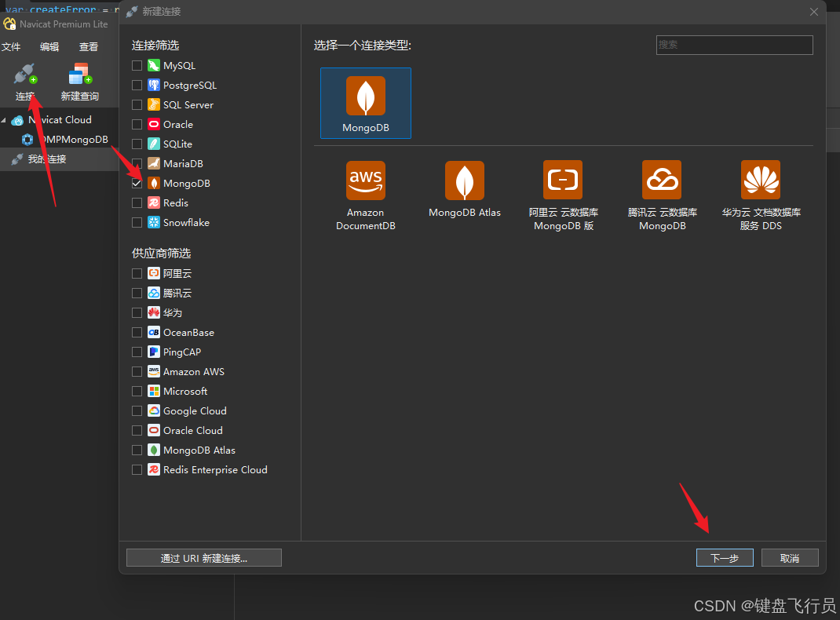Pick 华为云 文档数据库服务 DDS tile
Image resolution: width=840 pixels, height=620 pixels.
[761, 195]
